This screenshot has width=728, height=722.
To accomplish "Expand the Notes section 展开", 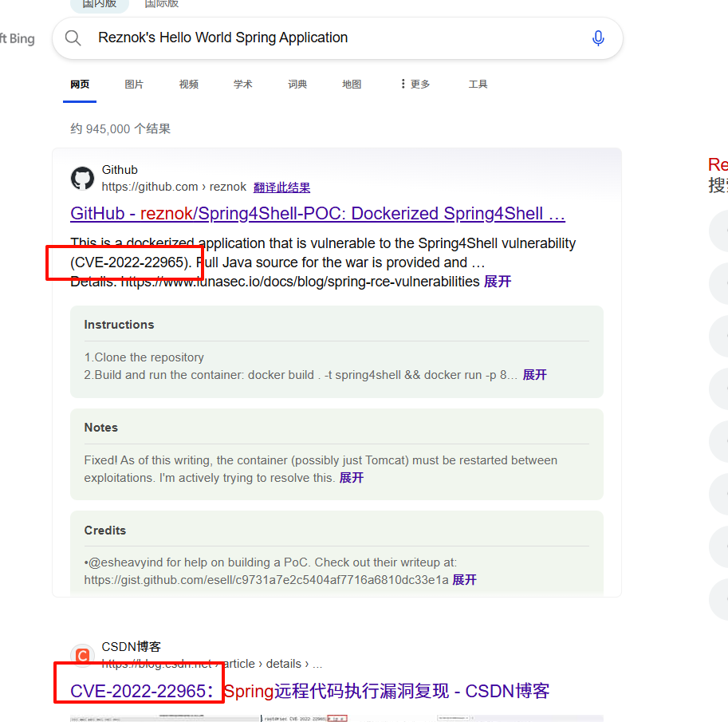I will 352,478.
